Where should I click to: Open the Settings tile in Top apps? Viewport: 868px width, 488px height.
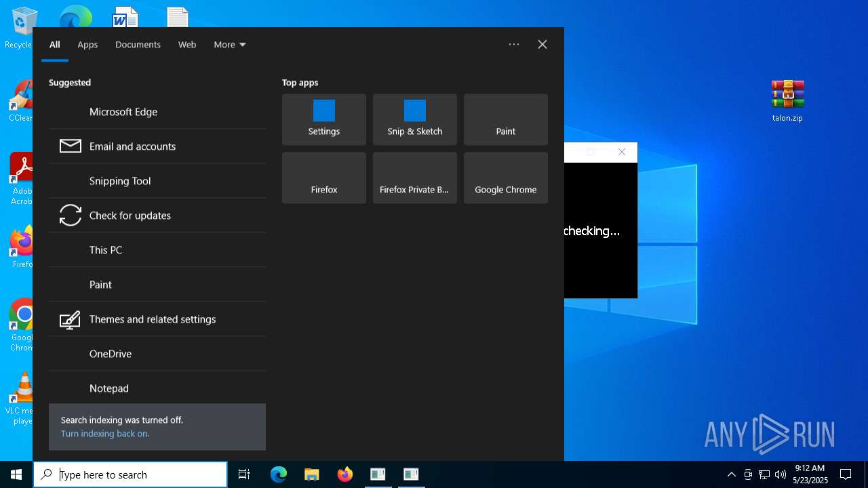(x=324, y=119)
